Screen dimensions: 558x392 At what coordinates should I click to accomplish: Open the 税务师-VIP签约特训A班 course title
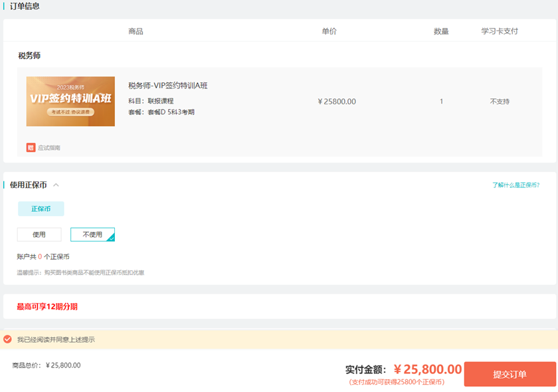(168, 85)
